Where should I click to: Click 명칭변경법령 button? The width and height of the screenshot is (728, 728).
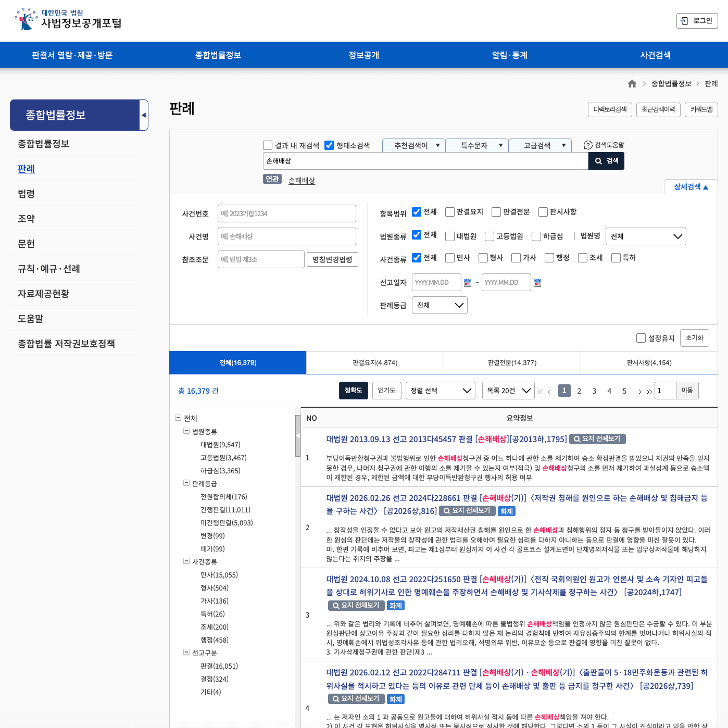click(x=332, y=259)
